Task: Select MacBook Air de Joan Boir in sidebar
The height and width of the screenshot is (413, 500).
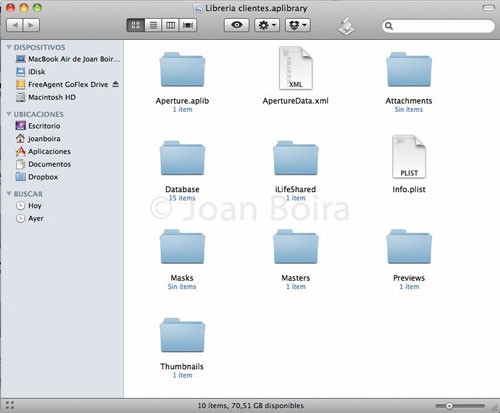Action: click(x=68, y=59)
